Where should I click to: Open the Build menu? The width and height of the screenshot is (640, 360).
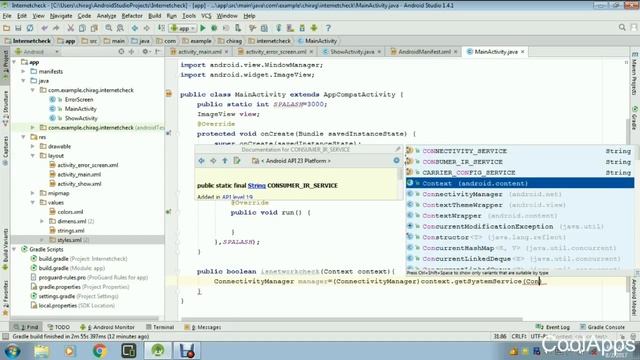click(154, 16)
